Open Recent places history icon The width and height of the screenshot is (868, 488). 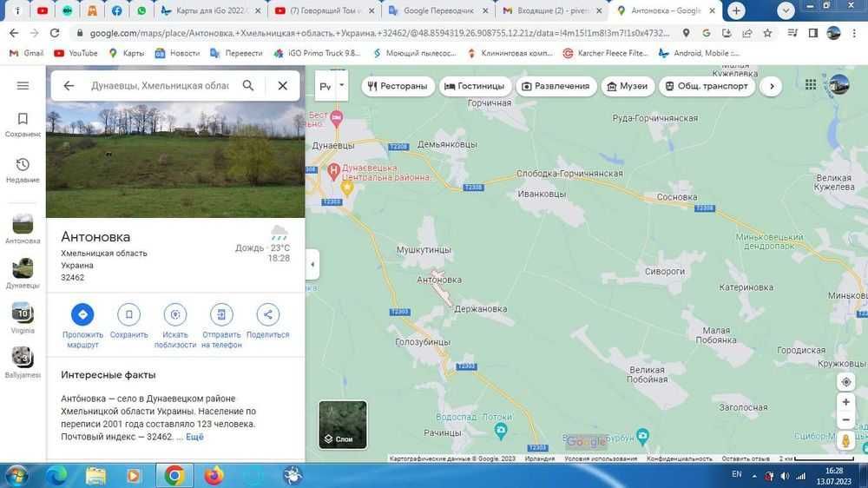pyautogui.click(x=23, y=170)
